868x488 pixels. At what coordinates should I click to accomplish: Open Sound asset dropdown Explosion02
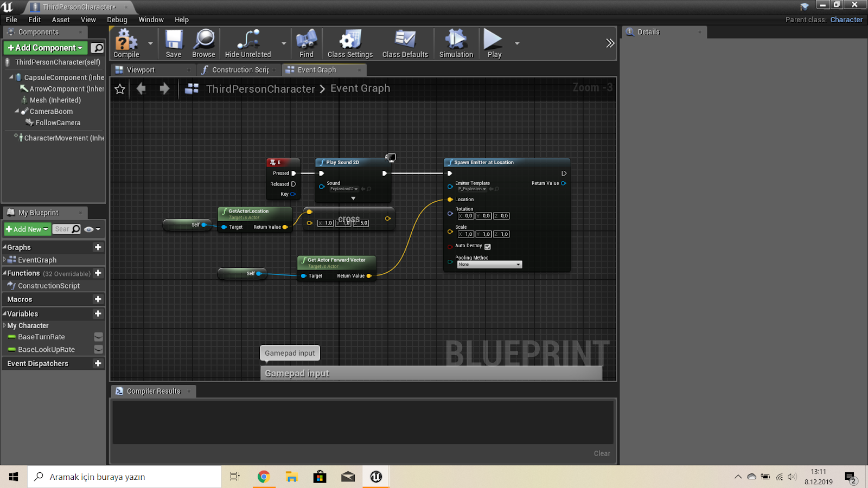344,189
